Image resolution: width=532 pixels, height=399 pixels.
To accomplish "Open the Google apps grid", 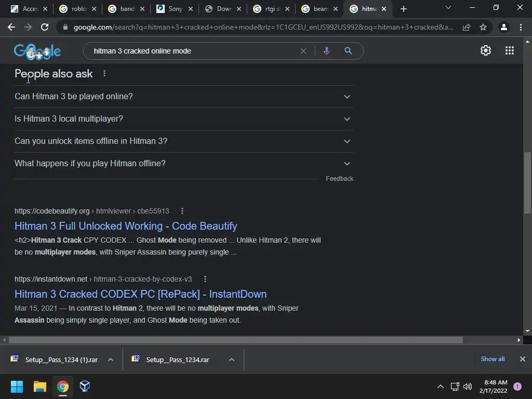I will coord(510,50).
